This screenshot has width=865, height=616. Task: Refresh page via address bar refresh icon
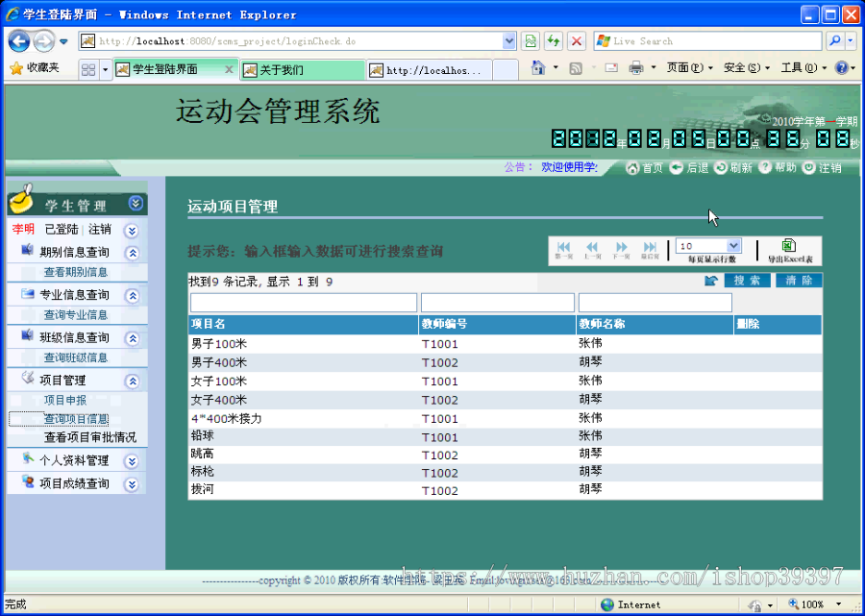point(554,40)
